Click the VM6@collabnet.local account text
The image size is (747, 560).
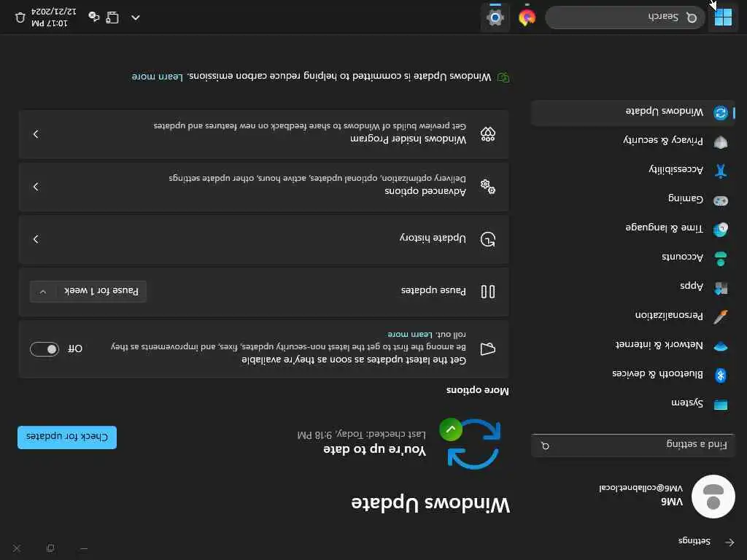pyautogui.click(x=640, y=489)
